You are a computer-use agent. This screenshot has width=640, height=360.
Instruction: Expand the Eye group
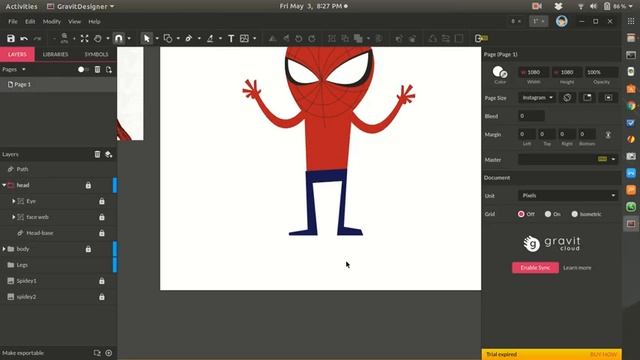click(x=13, y=201)
